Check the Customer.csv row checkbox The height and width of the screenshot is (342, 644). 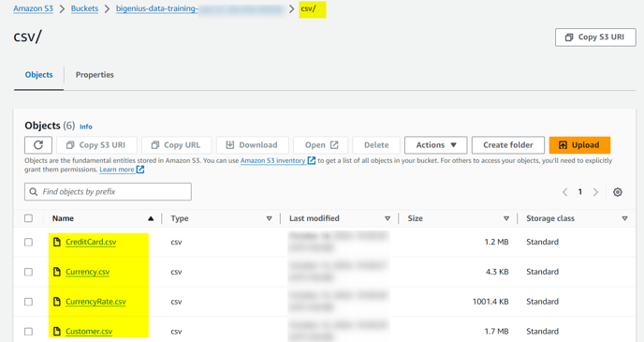28,332
